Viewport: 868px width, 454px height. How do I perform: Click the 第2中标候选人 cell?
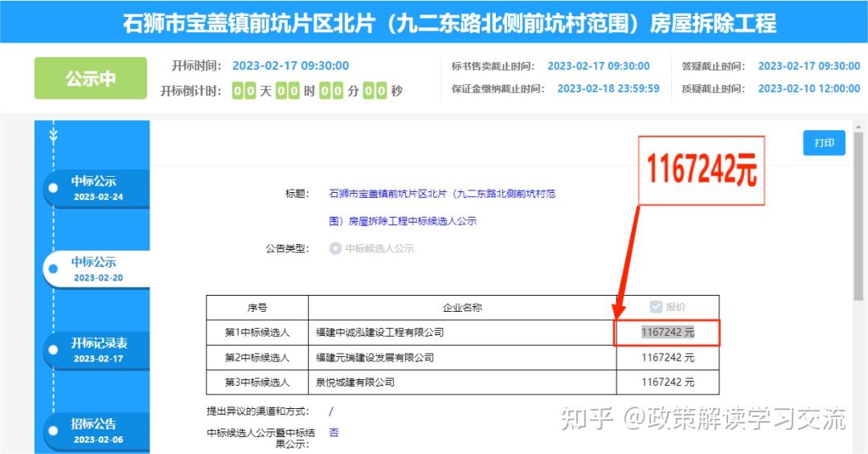(x=257, y=358)
